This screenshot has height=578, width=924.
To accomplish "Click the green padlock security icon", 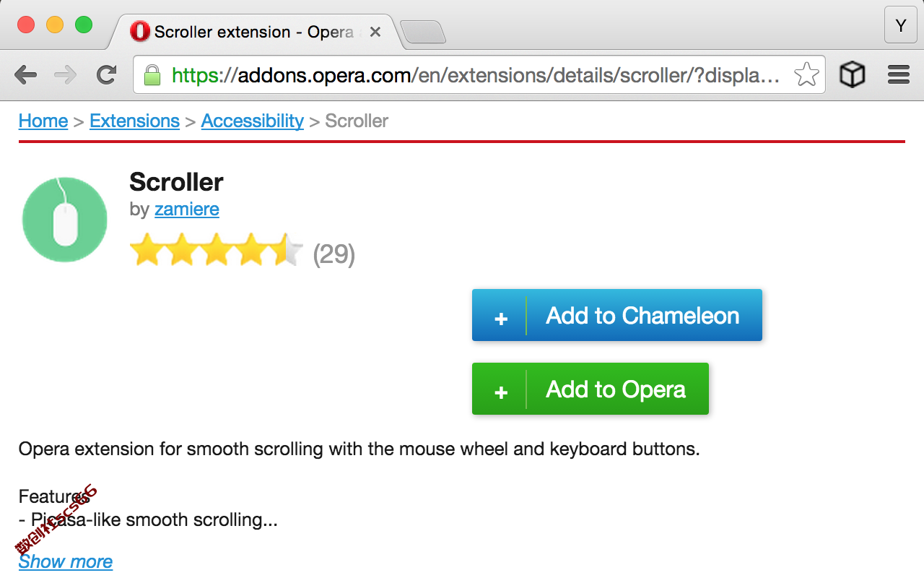I will 152,74.
